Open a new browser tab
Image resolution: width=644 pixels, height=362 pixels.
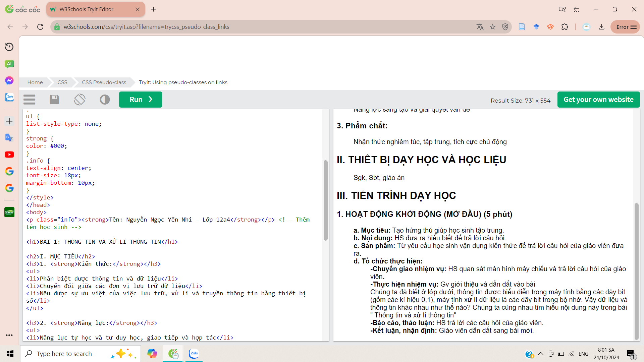click(x=153, y=9)
